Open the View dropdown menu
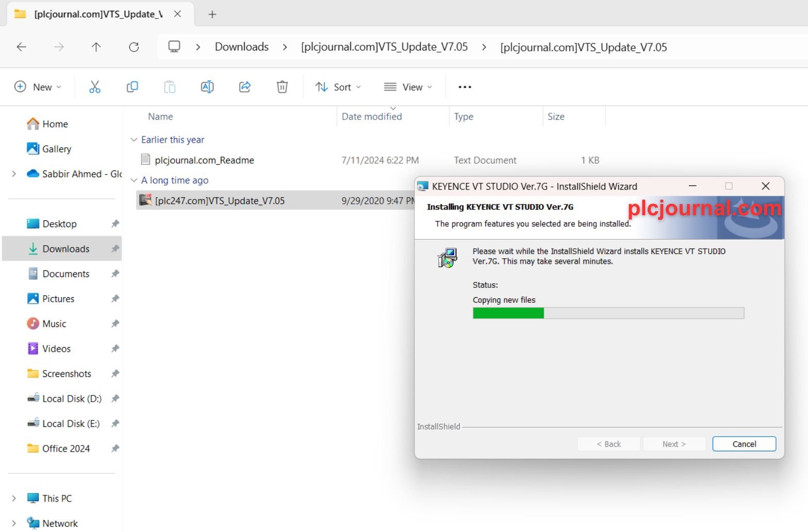The height and width of the screenshot is (532, 808). point(408,87)
